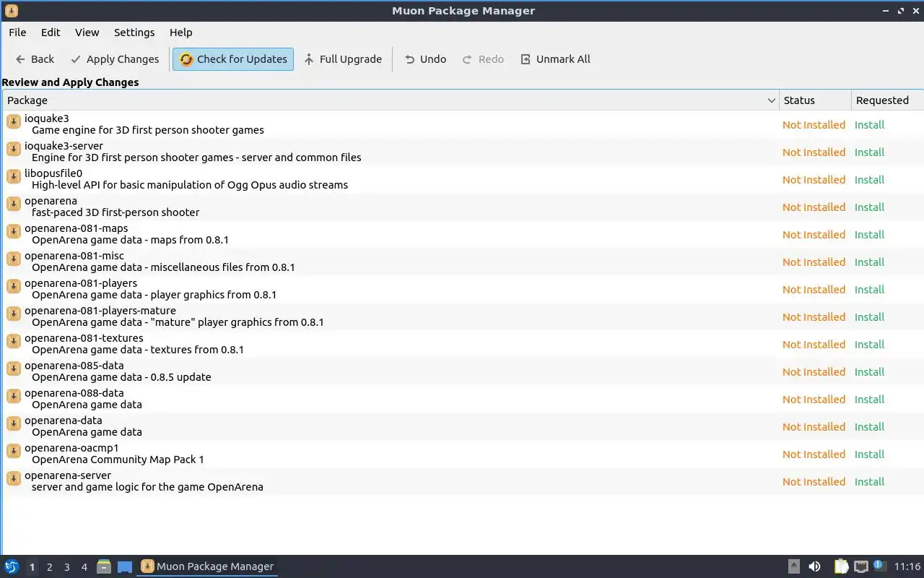Switch to virtual desktop 3

click(x=66, y=567)
